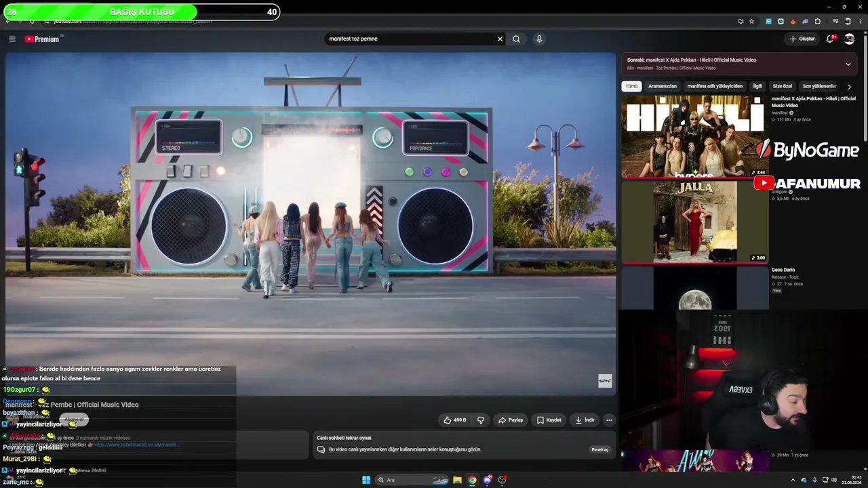Image resolution: width=868 pixels, height=488 pixels.
Task: Open the network status tray icon
Action: click(x=825, y=480)
